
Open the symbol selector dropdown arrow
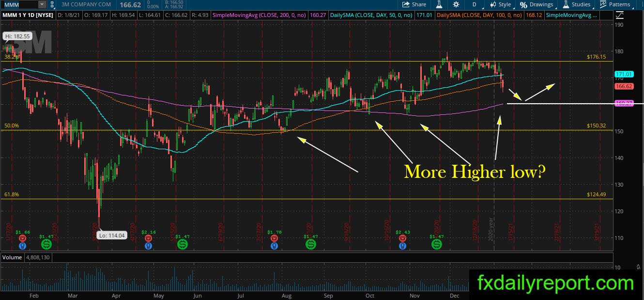(42, 4)
